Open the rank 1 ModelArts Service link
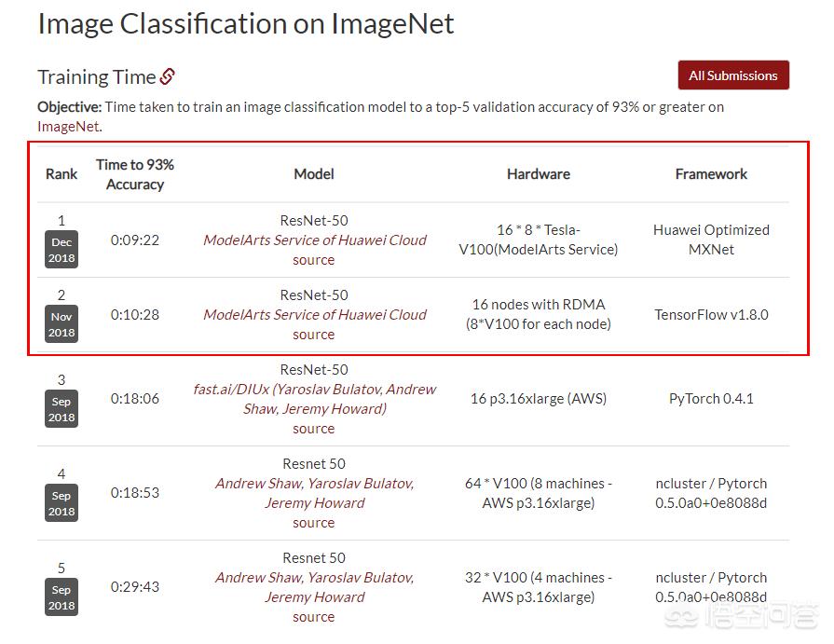The height and width of the screenshot is (644, 834). [x=314, y=240]
